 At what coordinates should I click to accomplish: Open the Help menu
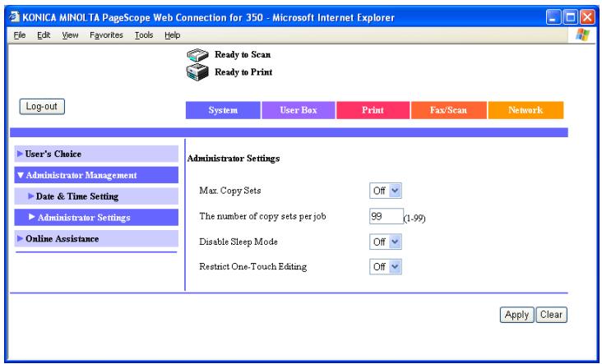[x=173, y=35]
